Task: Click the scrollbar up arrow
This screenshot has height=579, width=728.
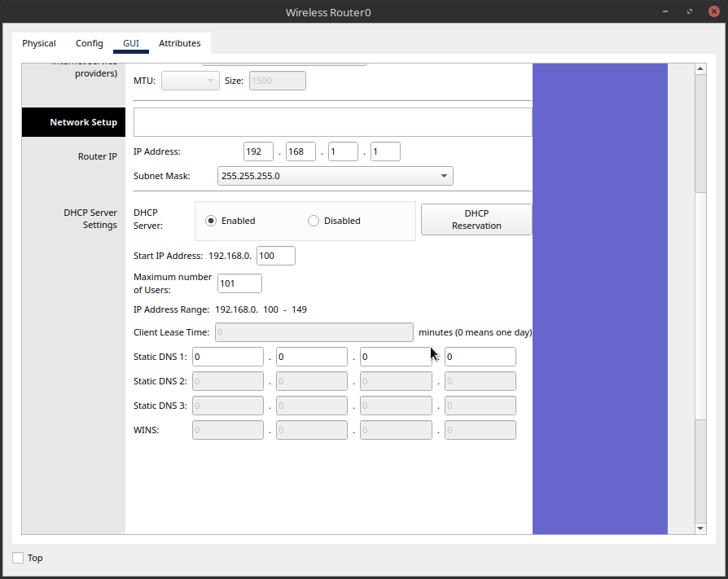Action: coord(700,69)
